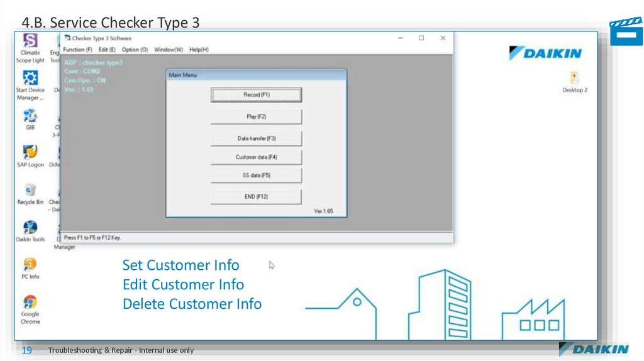Open Daikin Tools shortcut
The height and width of the screenshot is (361, 644).
click(30, 231)
